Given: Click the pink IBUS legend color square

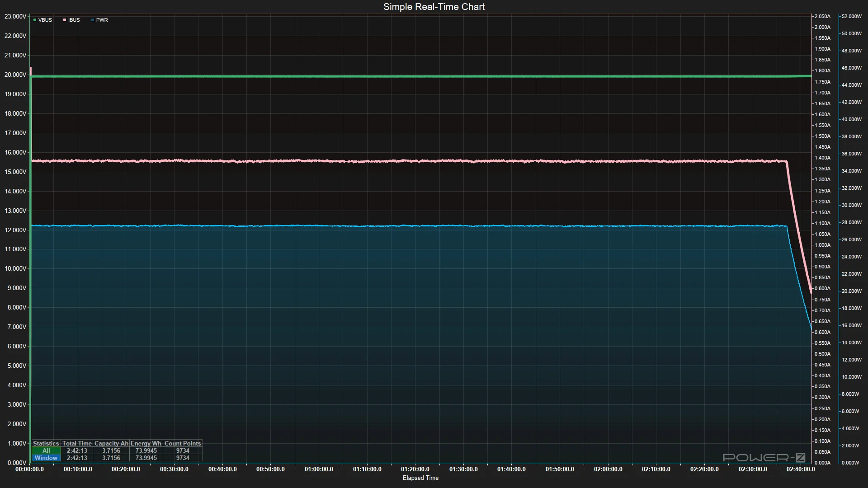Looking at the screenshot, I should 65,20.
